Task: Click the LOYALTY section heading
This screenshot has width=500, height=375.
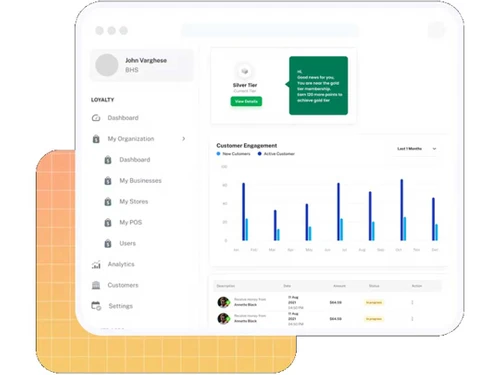Action: coord(103,100)
